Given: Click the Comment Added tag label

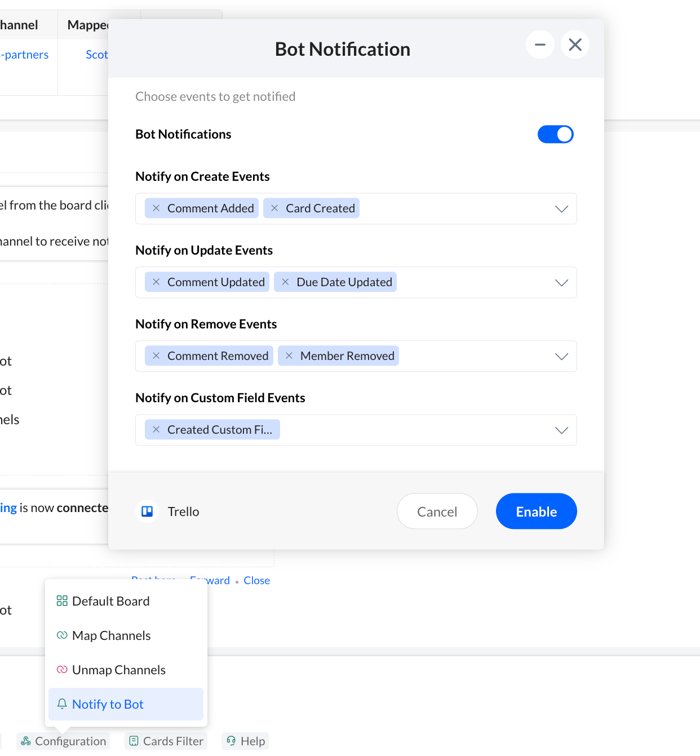Looking at the screenshot, I should point(211,208).
